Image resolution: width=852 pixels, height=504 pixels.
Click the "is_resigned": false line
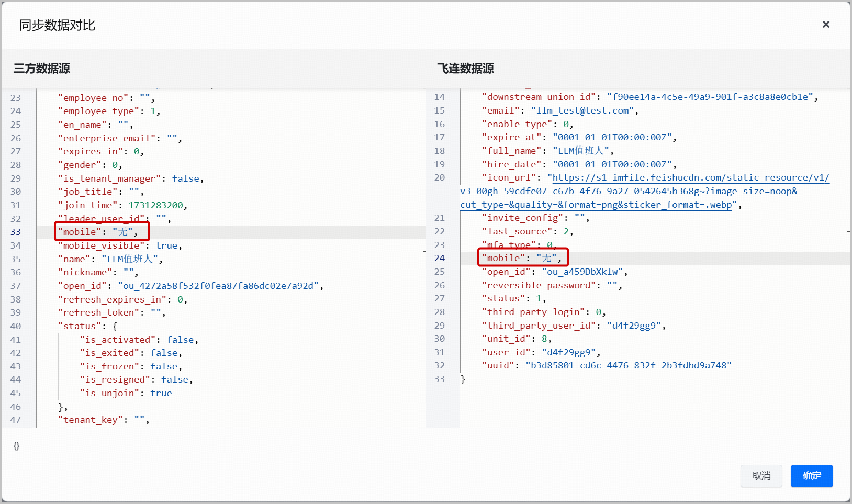tap(136, 379)
